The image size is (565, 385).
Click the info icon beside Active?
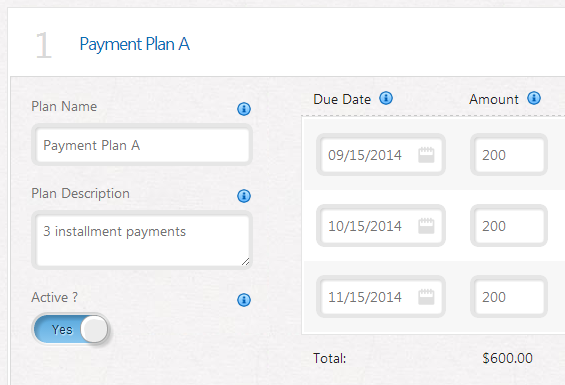pyautogui.click(x=244, y=300)
